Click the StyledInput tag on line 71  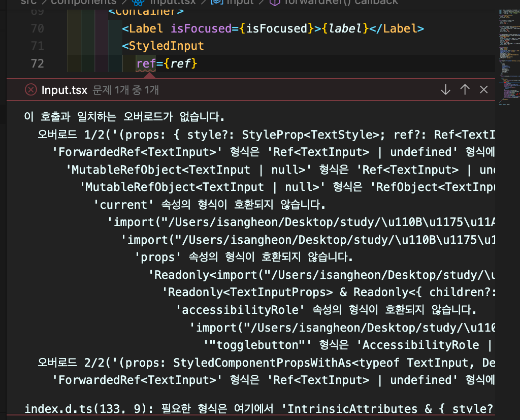[163, 46]
